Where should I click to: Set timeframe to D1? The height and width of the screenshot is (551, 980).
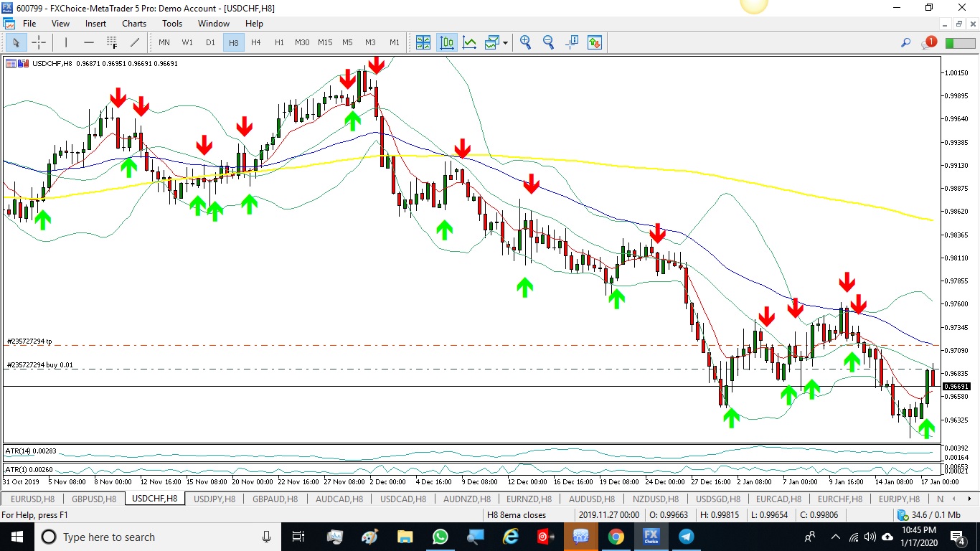(x=210, y=42)
